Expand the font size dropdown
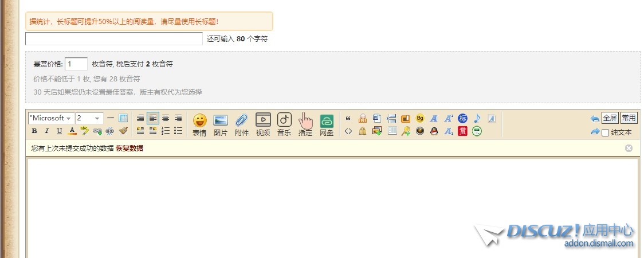644x258 pixels. pyautogui.click(x=89, y=118)
